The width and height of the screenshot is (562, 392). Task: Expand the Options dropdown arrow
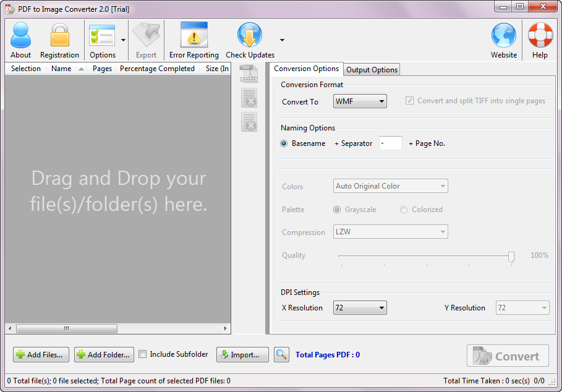click(123, 40)
